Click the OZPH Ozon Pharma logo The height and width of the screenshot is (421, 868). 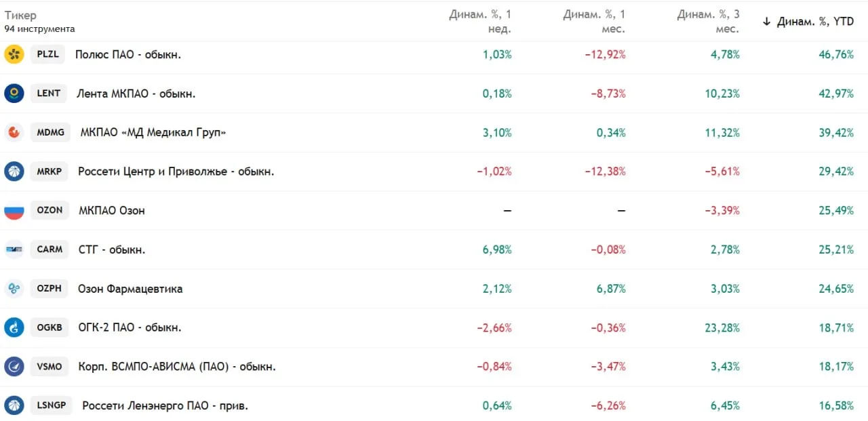pos(14,289)
